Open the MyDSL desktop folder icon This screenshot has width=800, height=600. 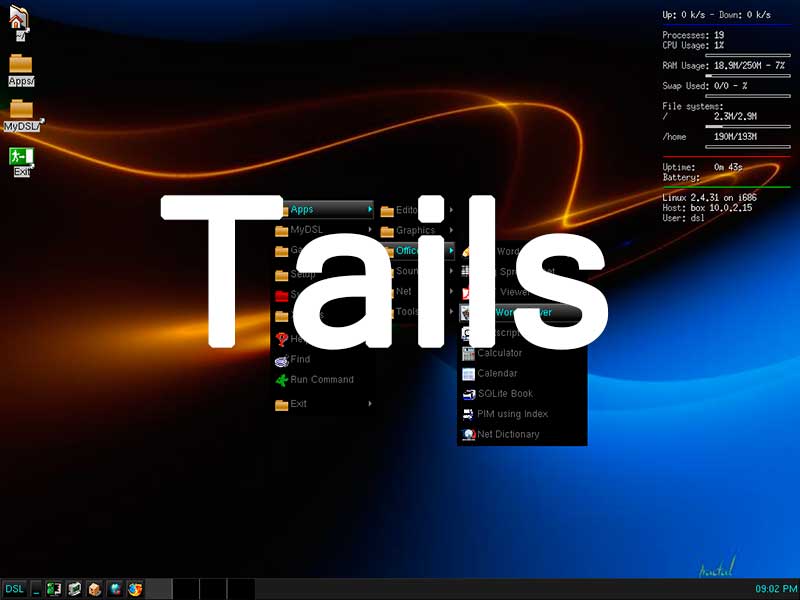click(21, 111)
